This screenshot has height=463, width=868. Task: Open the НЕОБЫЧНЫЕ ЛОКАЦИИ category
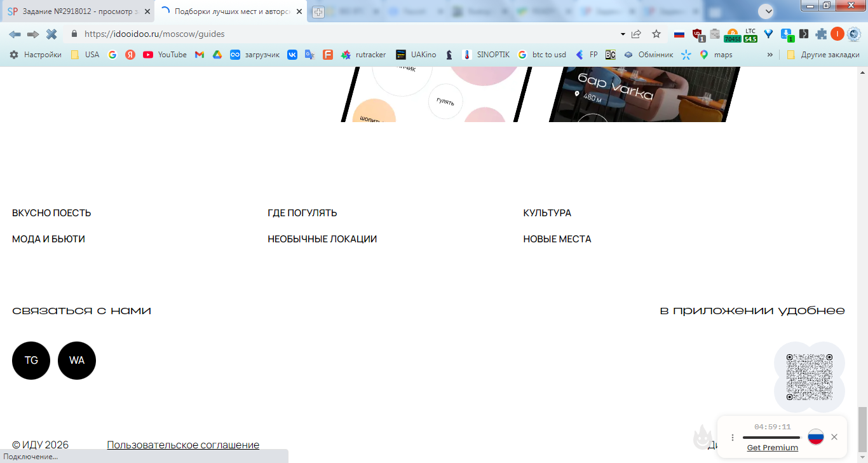pyautogui.click(x=322, y=239)
